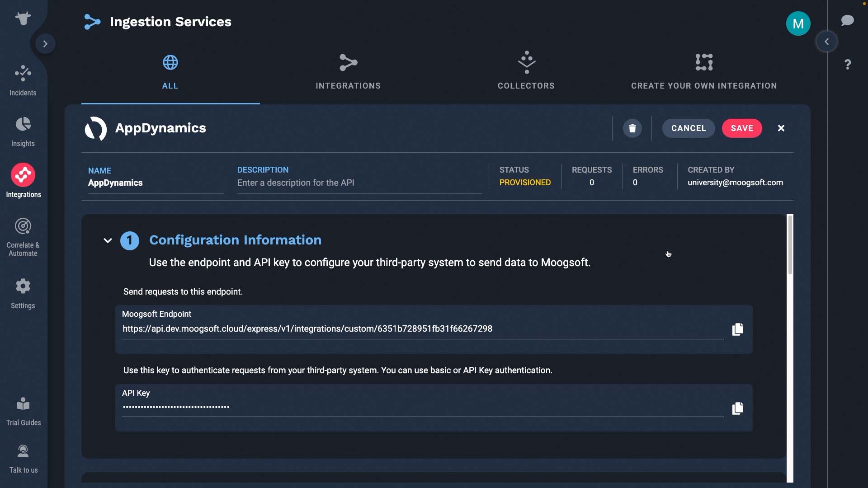Delete the integration with trash icon

coord(632,128)
